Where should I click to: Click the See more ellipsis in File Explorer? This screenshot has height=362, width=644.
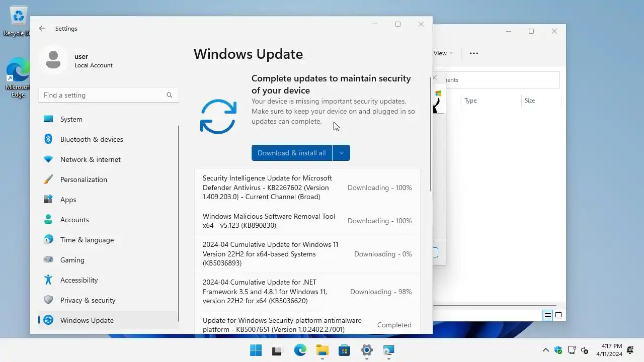tap(474, 53)
